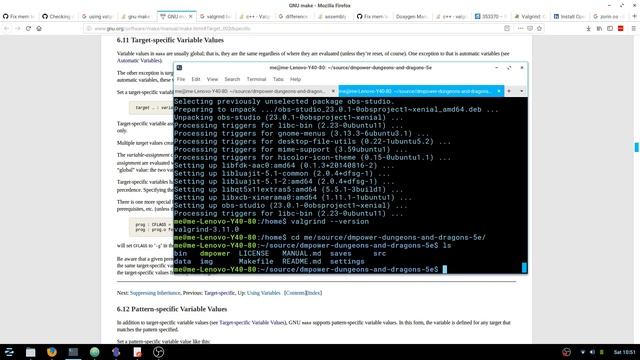Click the '6.12 Pattern-specific Variable Values' heading
The width and height of the screenshot is (640, 360).
point(172,309)
